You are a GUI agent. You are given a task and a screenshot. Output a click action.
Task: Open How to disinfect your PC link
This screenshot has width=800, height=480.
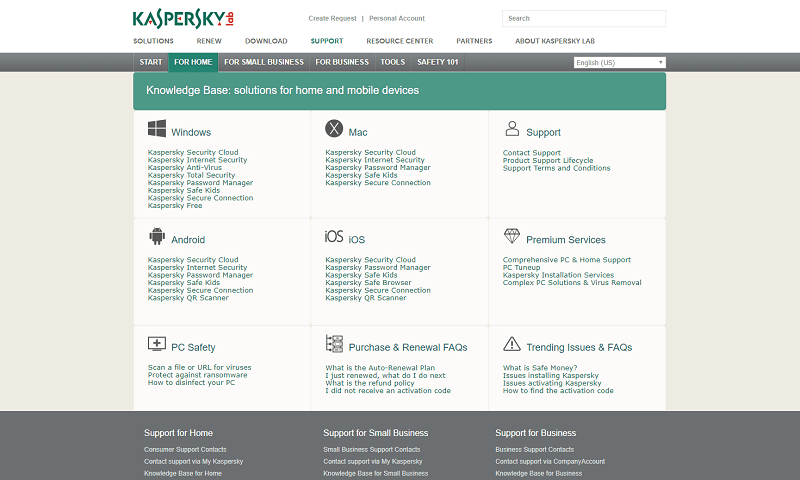(x=191, y=383)
